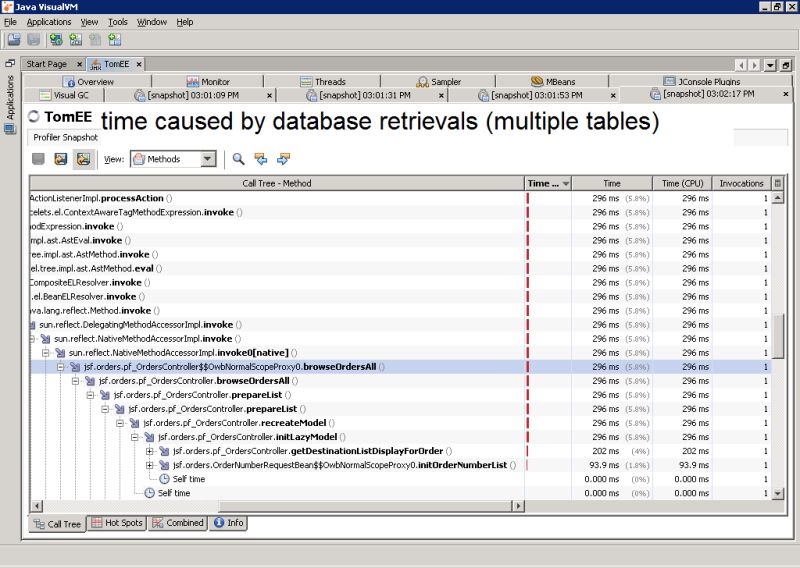
Task: Toggle the third snapshot toolbar image icon
Action: (x=83, y=159)
